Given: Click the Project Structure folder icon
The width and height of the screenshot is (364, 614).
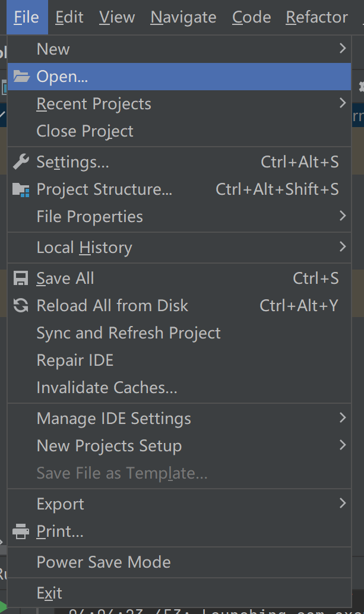Looking at the screenshot, I should [x=21, y=189].
